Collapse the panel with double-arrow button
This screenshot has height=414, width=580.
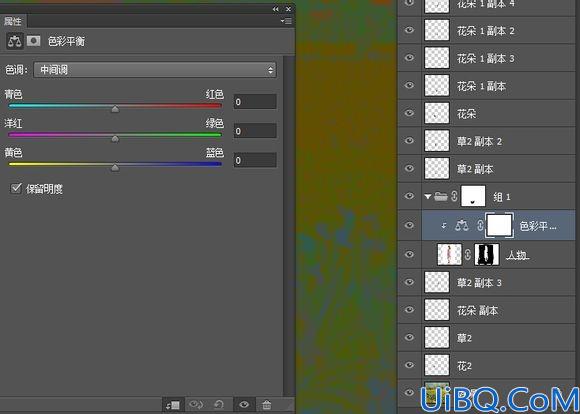tap(276, 9)
